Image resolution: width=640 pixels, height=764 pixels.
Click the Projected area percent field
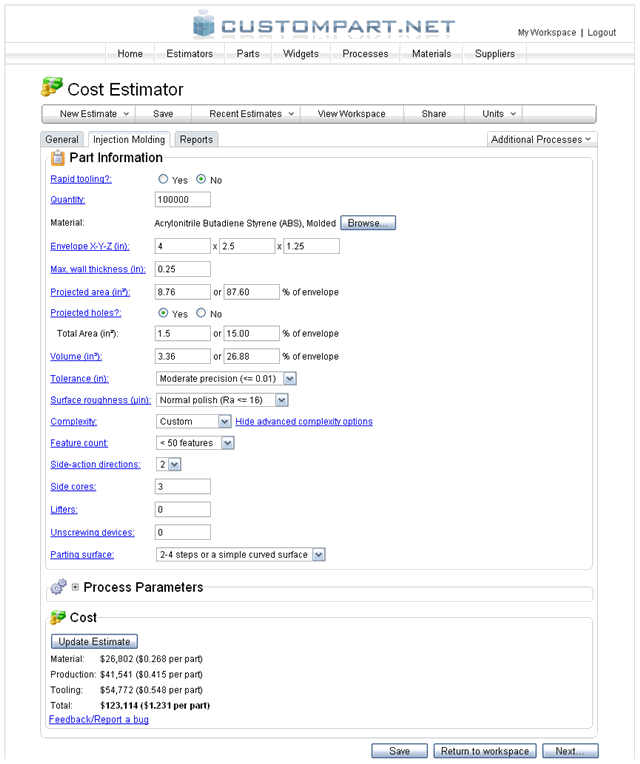click(251, 292)
